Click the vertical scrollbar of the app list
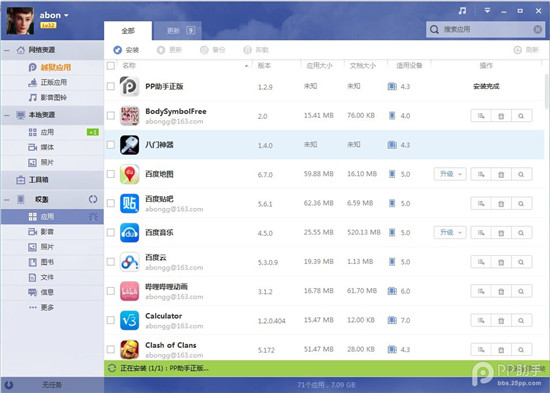The image size is (550, 393). pyautogui.click(x=546, y=91)
